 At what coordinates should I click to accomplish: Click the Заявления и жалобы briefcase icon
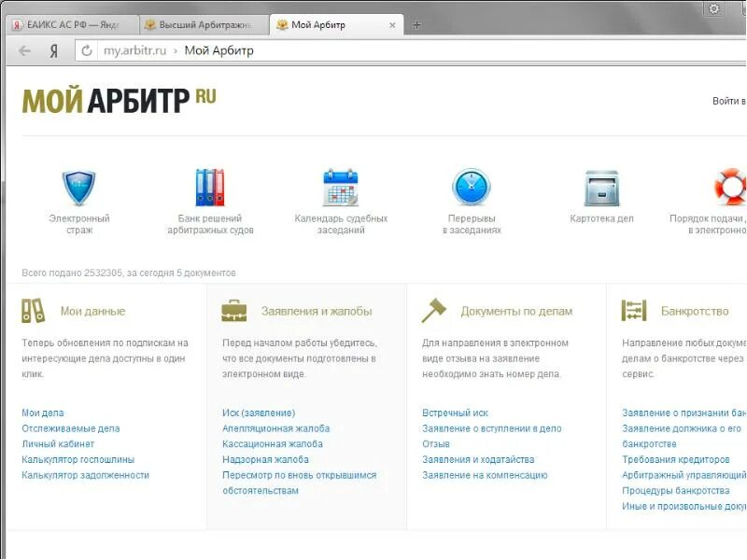pos(234,311)
